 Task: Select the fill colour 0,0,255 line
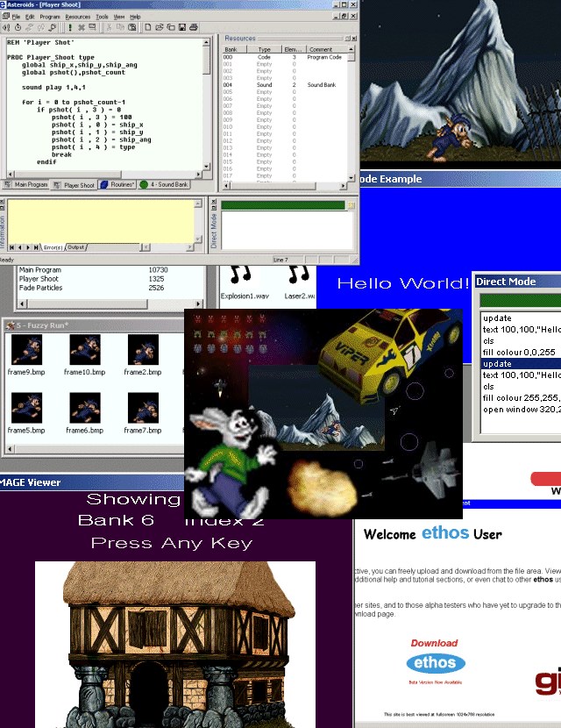pyautogui.click(x=520, y=353)
